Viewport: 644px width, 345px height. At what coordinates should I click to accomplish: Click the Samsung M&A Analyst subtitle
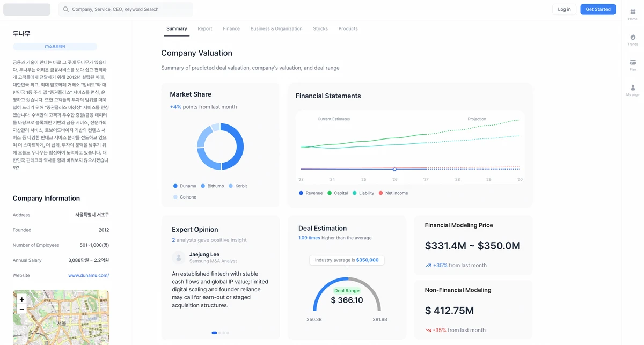pyautogui.click(x=213, y=261)
